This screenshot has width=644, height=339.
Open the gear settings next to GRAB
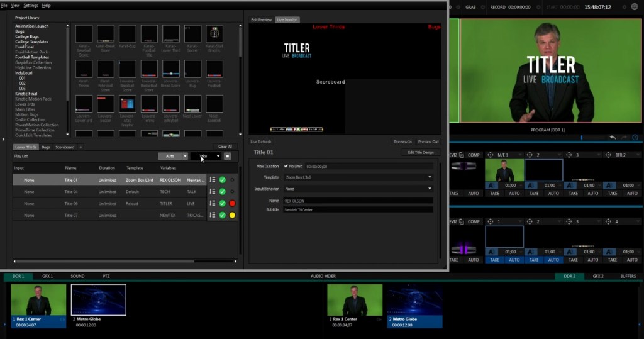[483, 7]
